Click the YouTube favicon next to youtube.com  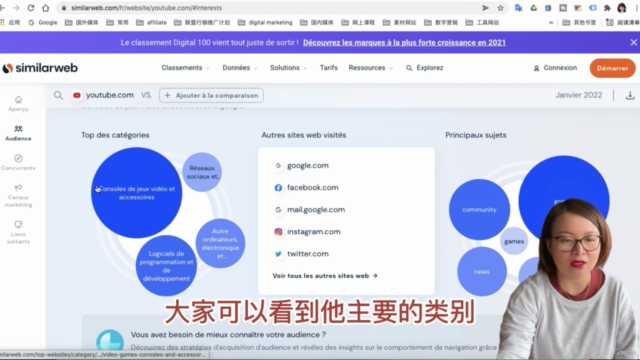(77, 95)
